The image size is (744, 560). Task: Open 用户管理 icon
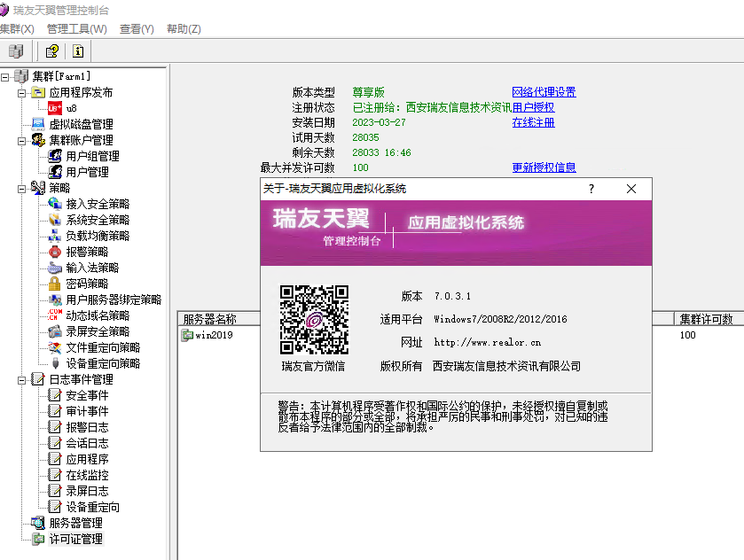click(x=55, y=172)
